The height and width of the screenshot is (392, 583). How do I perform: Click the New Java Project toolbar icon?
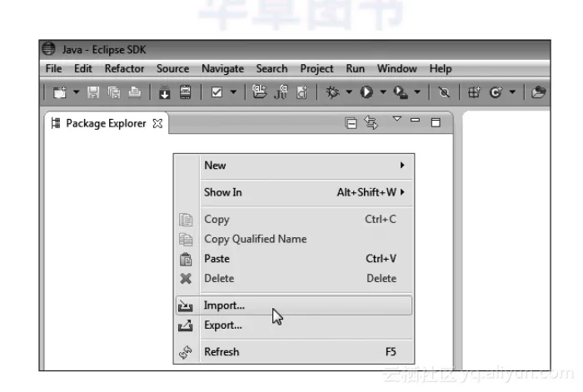(259, 92)
